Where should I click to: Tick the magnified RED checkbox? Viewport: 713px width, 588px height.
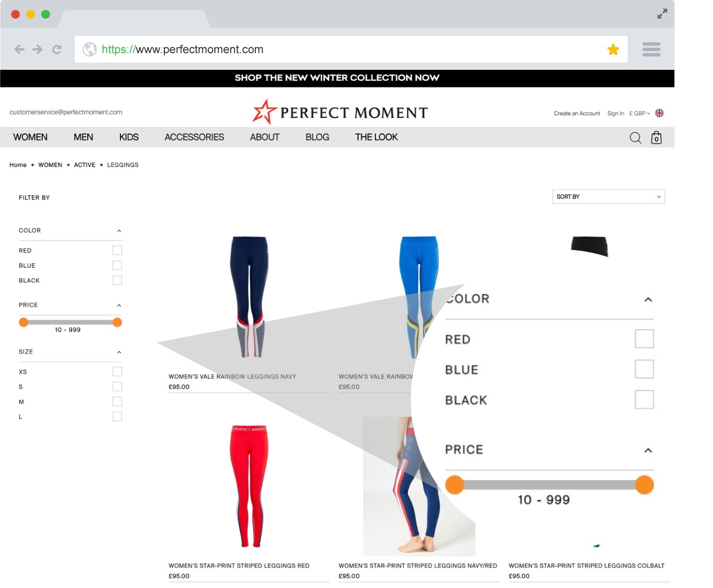click(x=644, y=339)
